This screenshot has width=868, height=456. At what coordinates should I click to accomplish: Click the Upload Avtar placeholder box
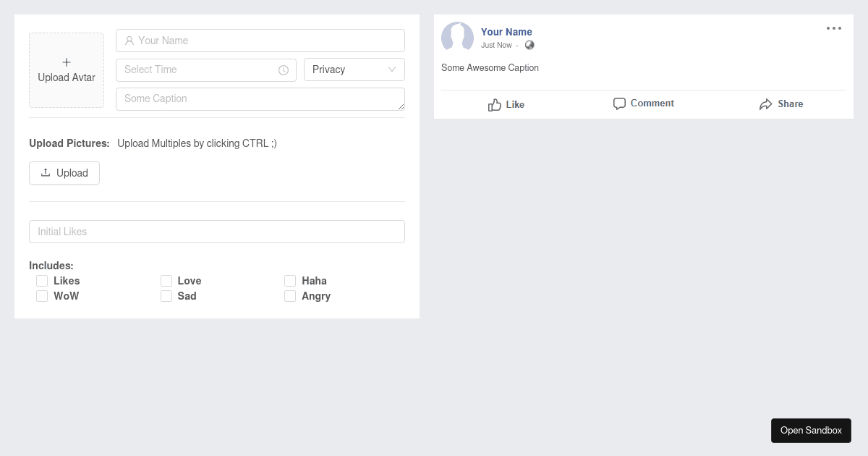click(67, 70)
